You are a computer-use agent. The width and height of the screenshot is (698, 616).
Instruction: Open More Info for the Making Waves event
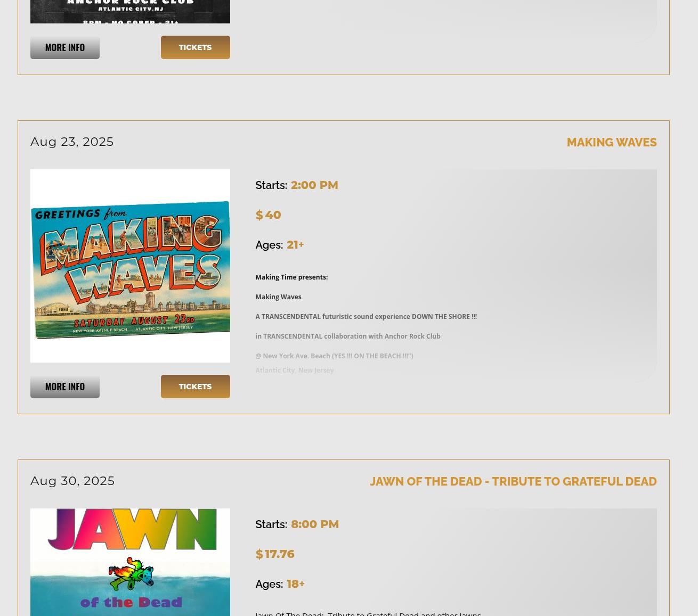[x=65, y=387]
